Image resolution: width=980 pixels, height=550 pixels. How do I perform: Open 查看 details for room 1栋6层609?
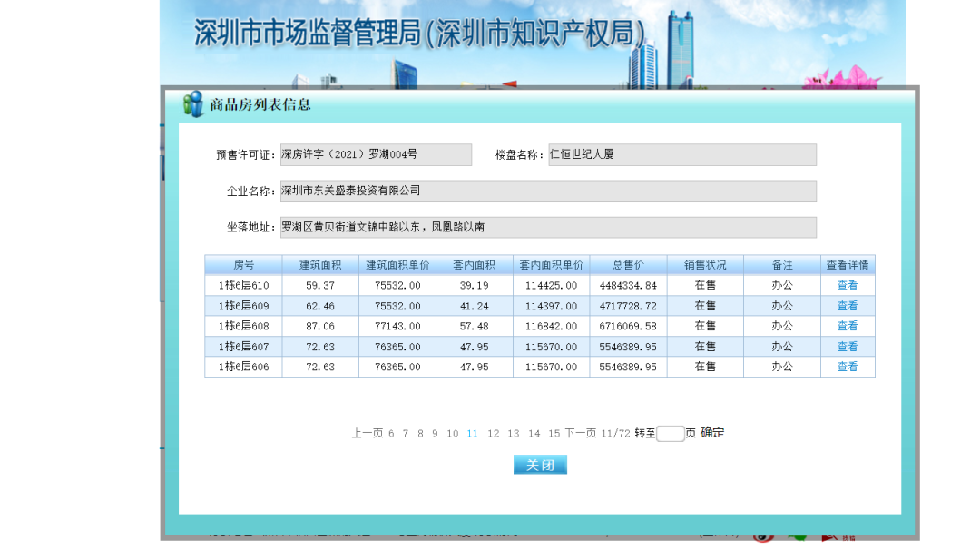847,306
